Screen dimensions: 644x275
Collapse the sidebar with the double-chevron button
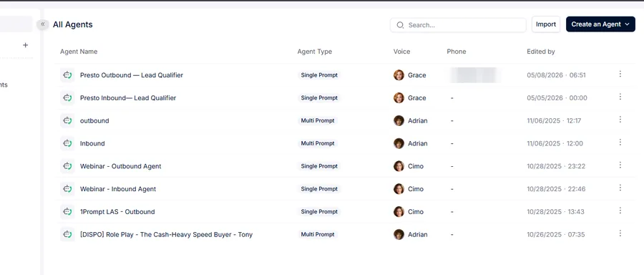[x=43, y=24]
